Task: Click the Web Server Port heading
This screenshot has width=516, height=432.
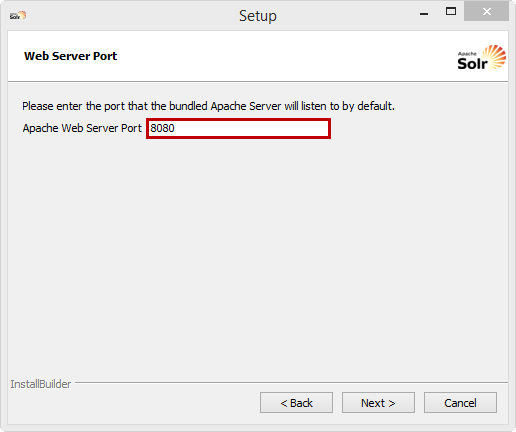Action: pos(70,56)
